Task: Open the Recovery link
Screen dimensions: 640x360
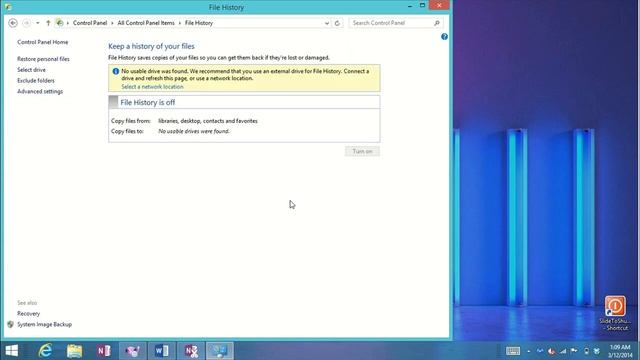Action: point(29,313)
